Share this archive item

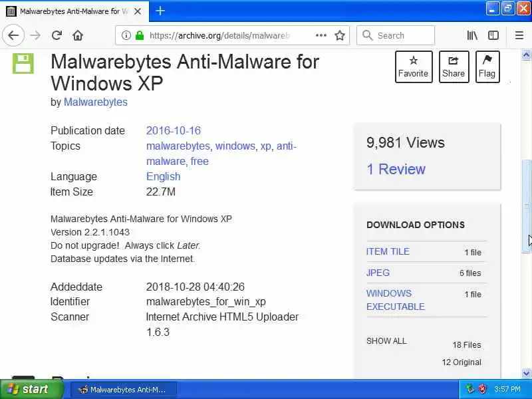pos(454,67)
